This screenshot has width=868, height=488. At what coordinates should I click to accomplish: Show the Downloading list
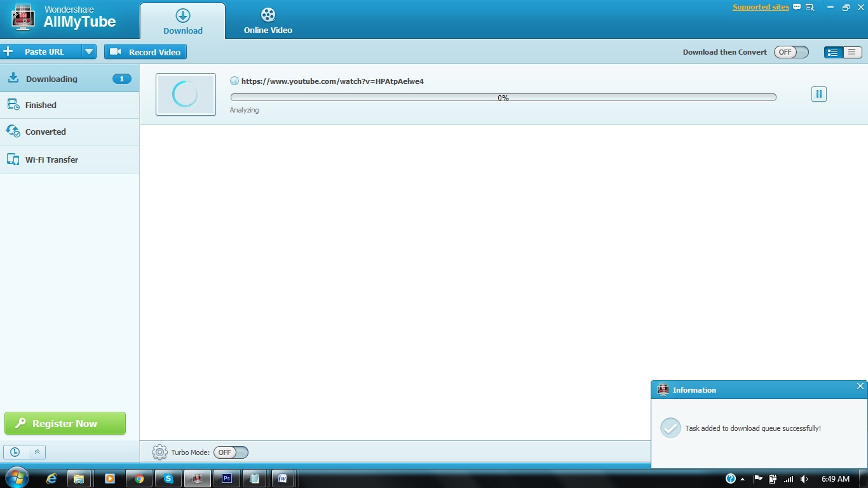[69, 79]
